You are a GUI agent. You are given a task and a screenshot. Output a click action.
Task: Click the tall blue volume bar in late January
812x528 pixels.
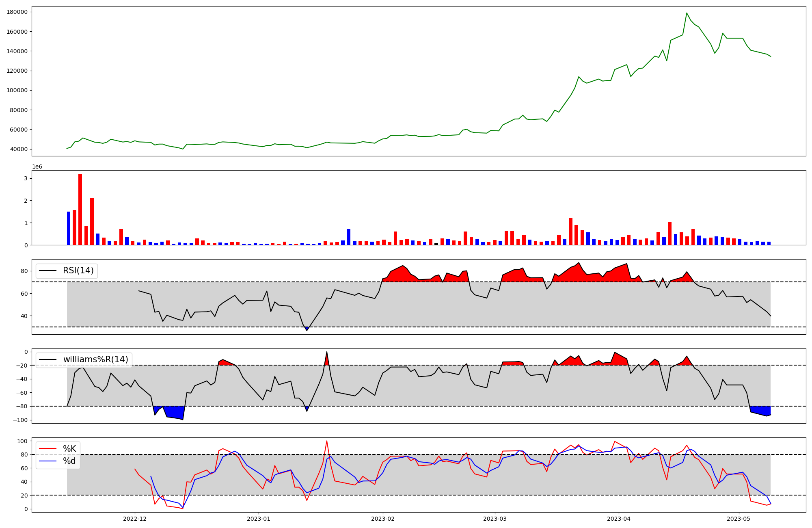349,237
